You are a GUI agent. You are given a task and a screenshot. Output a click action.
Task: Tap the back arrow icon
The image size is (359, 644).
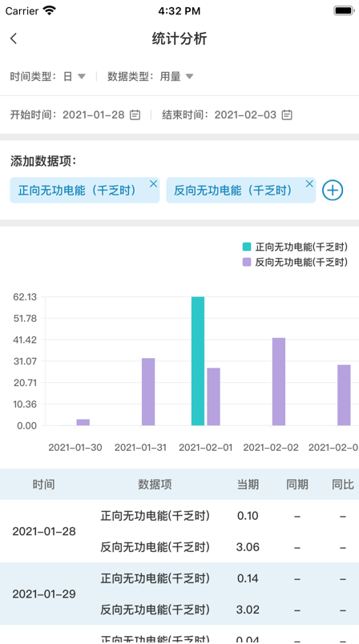click(x=14, y=38)
